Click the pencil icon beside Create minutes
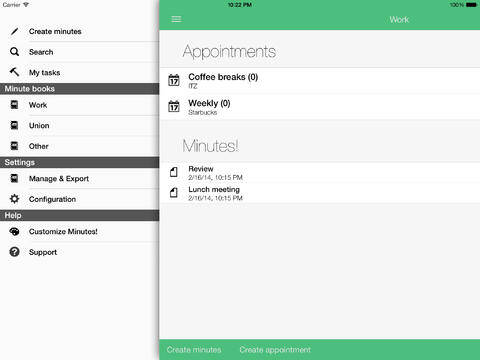This screenshot has height=360, width=480. click(x=14, y=31)
